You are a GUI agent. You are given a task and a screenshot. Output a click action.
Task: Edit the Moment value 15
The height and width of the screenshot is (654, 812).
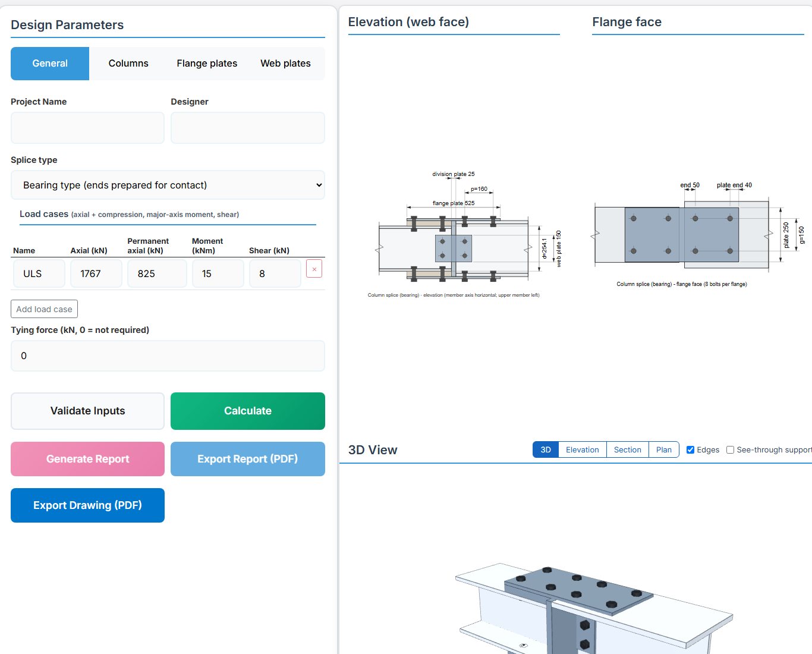[x=218, y=273]
